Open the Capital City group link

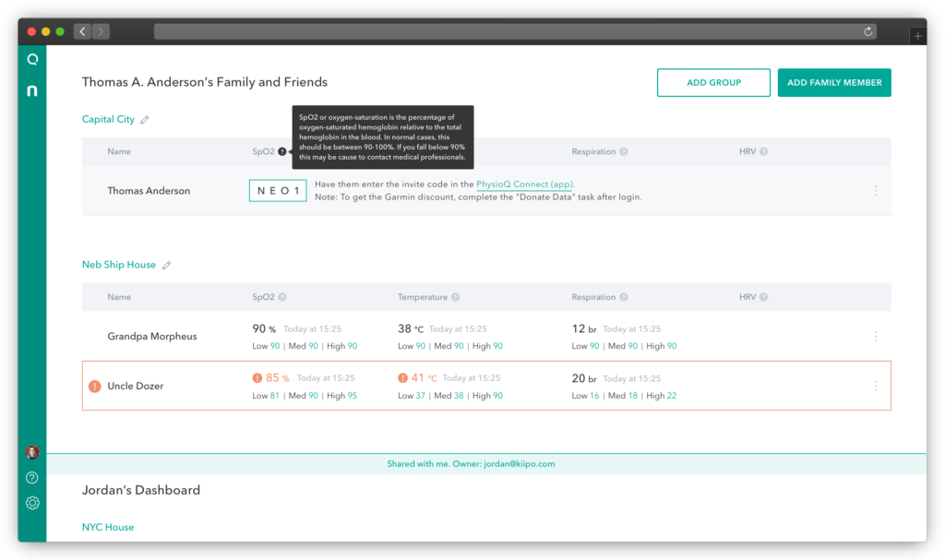(109, 119)
